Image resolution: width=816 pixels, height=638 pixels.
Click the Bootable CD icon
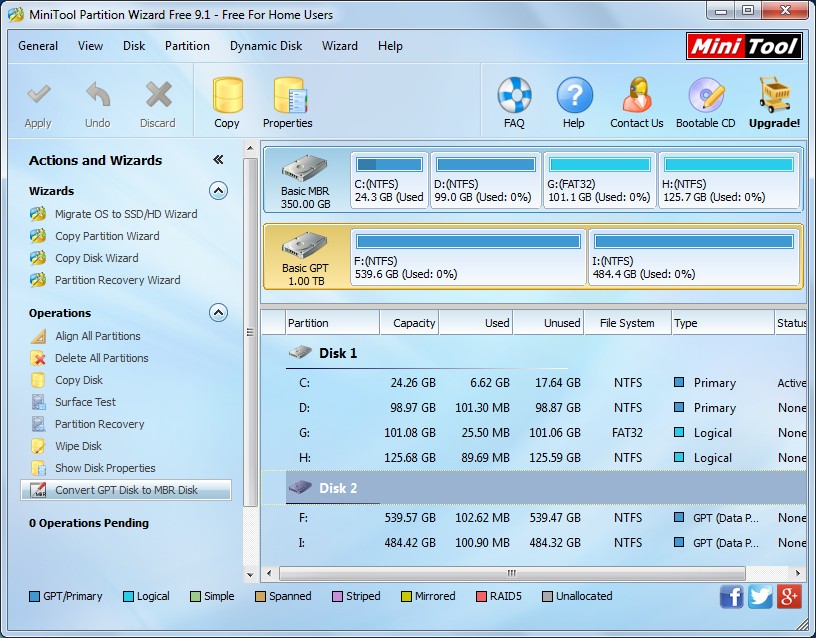click(x=705, y=102)
